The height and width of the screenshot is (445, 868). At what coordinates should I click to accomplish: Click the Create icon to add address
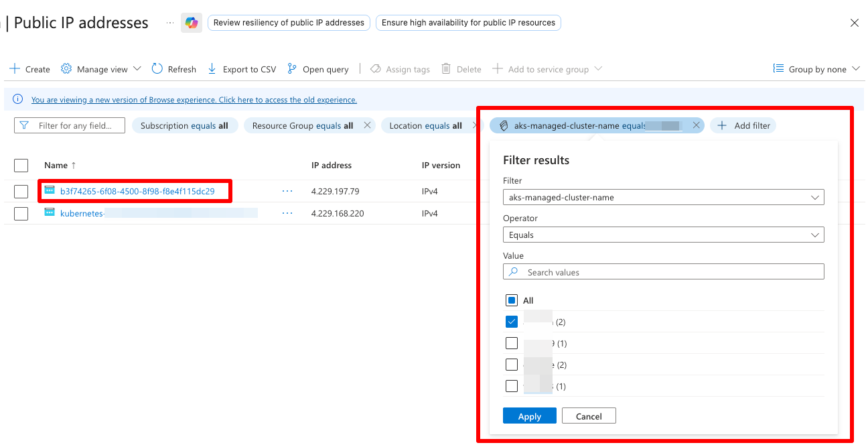tap(15, 68)
